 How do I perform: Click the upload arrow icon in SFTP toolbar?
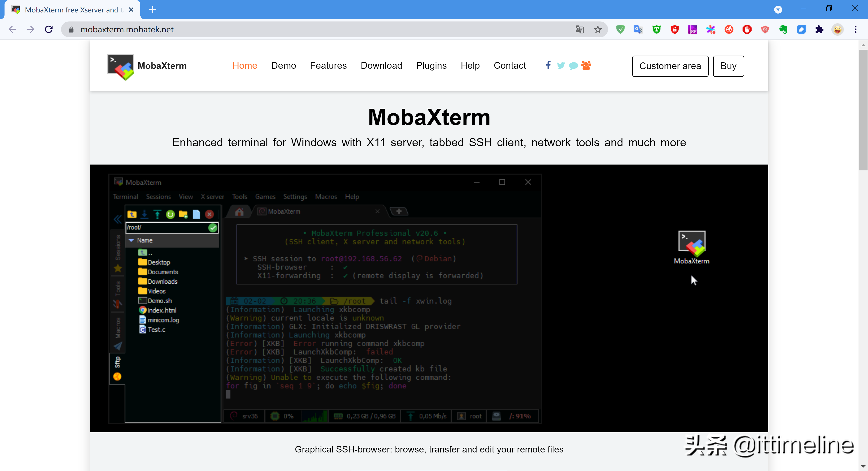click(x=157, y=214)
